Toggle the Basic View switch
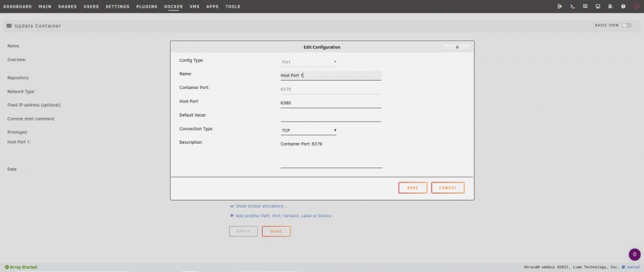 point(627,26)
